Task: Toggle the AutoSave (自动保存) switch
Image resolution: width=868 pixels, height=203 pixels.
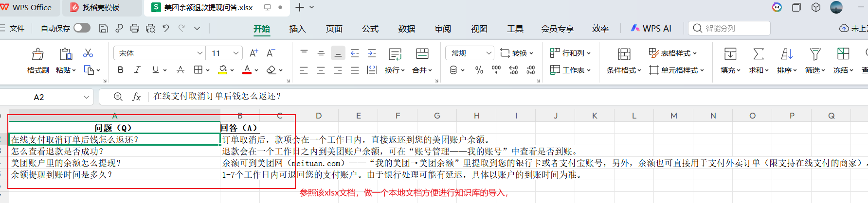Action: pos(82,28)
